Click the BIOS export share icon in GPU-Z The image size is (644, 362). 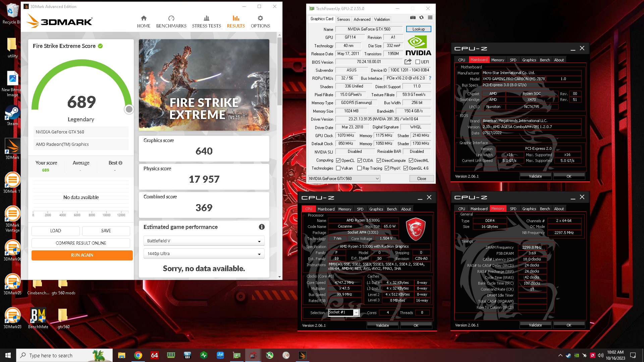408,62
